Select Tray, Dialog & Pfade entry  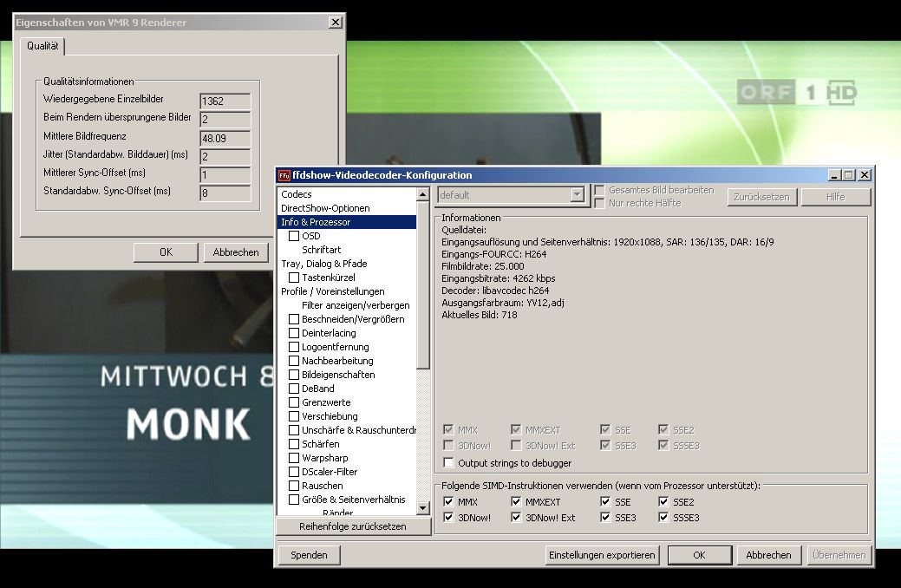coord(323,264)
